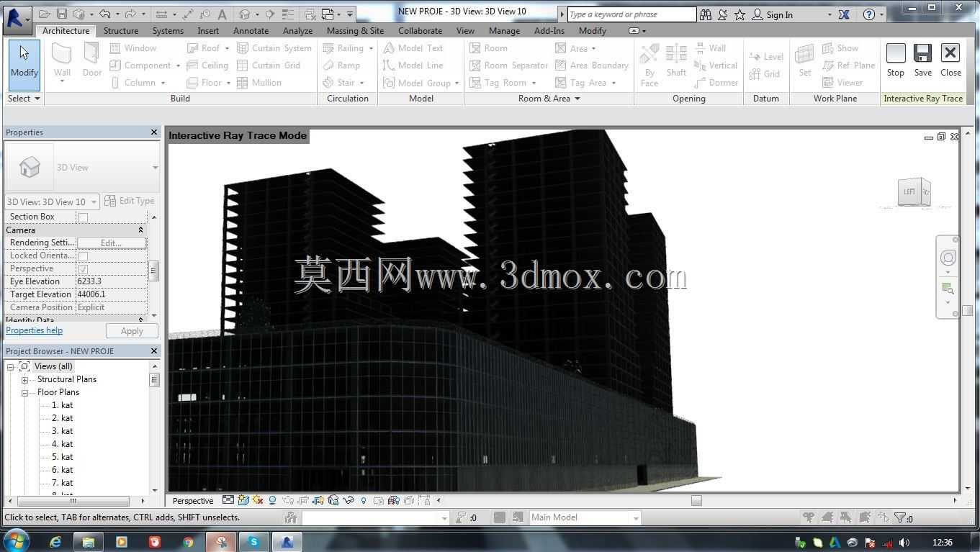Click the By Face opening tool
The image size is (980, 552).
coord(649,65)
